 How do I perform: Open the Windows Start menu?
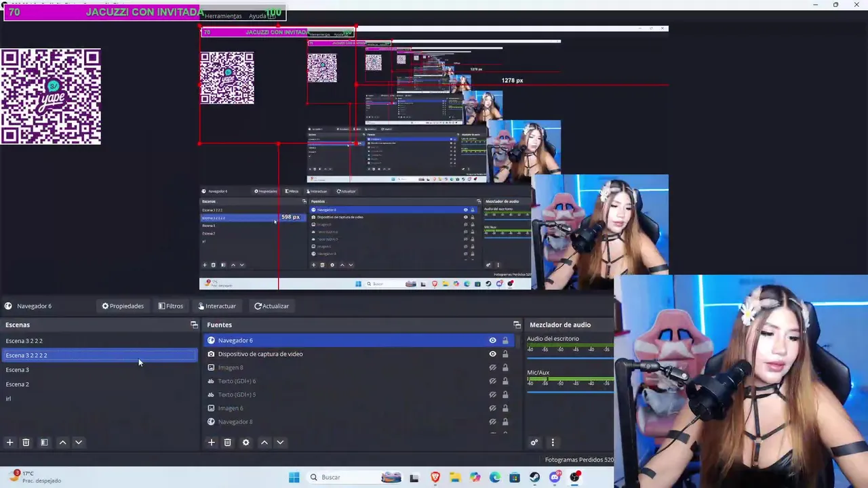[294, 477]
